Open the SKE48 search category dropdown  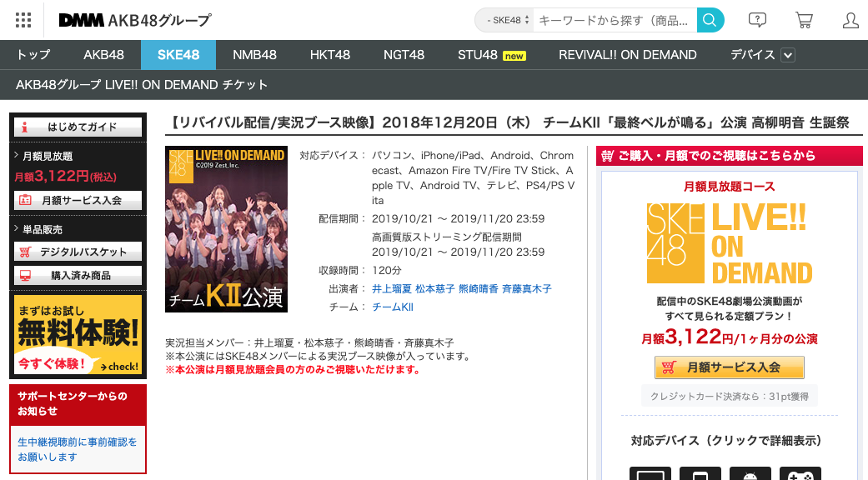[504, 21]
